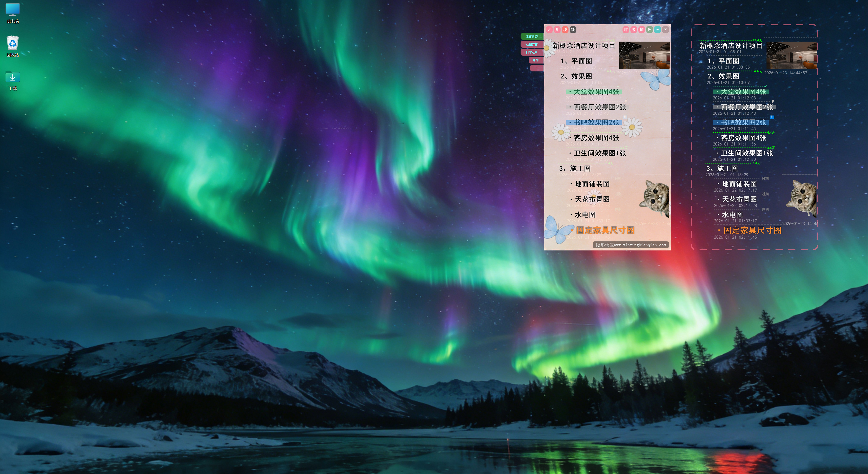Click the 大 enlarge button on note
Viewport: 868px width, 474px height.
(549, 30)
